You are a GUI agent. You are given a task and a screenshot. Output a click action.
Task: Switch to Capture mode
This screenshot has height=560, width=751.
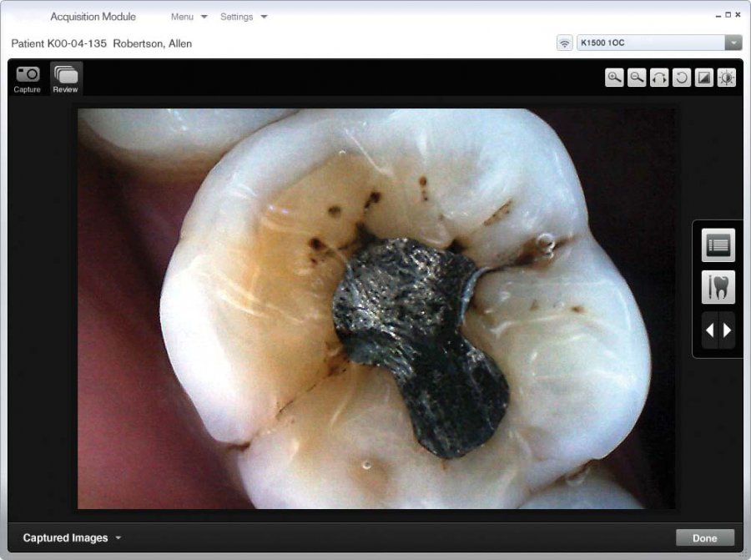27,79
